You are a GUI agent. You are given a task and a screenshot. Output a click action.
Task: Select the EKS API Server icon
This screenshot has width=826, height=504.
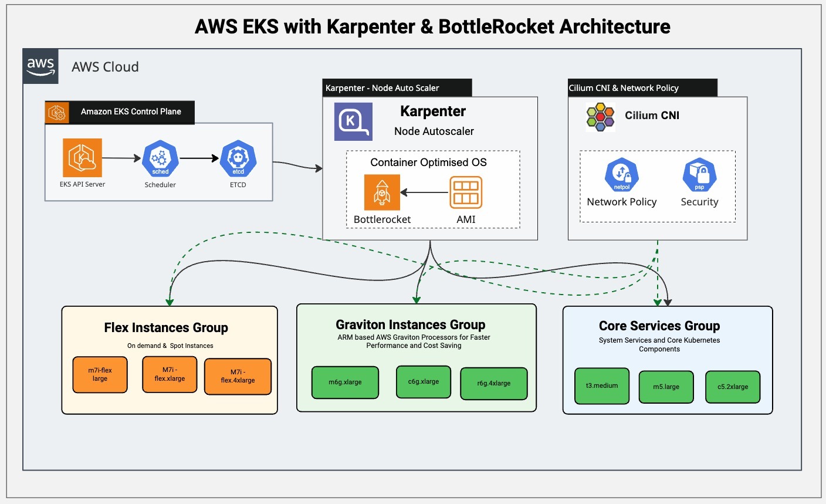pos(82,158)
